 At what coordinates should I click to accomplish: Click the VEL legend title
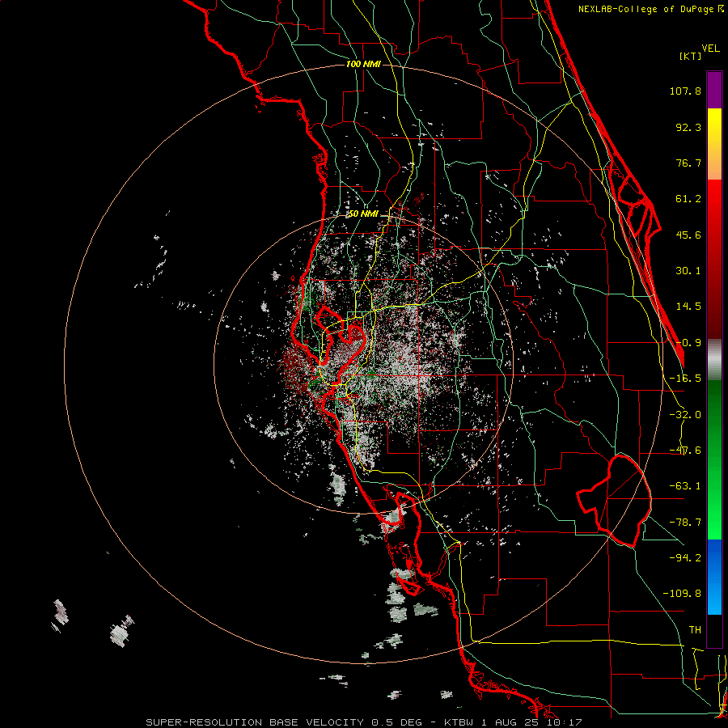tap(710, 49)
